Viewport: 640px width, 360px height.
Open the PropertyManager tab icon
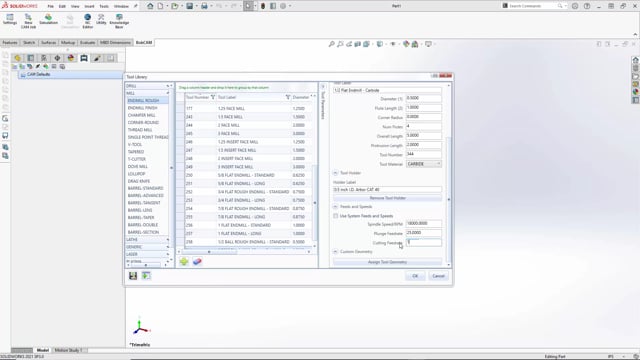pyautogui.click(x=31, y=58)
